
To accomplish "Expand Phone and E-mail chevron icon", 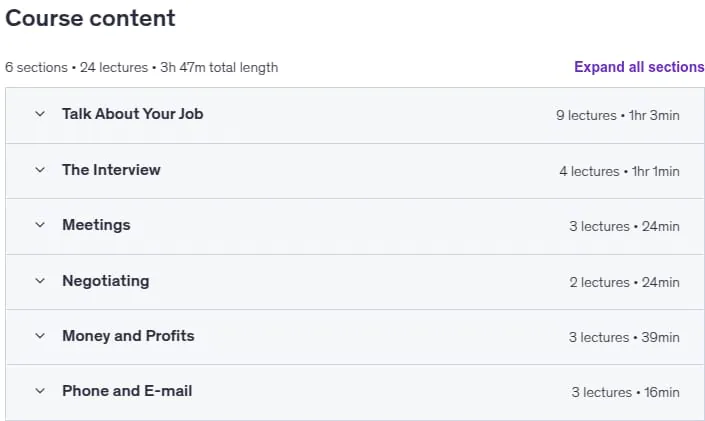I will pyautogui.click(x=40, y=391).
